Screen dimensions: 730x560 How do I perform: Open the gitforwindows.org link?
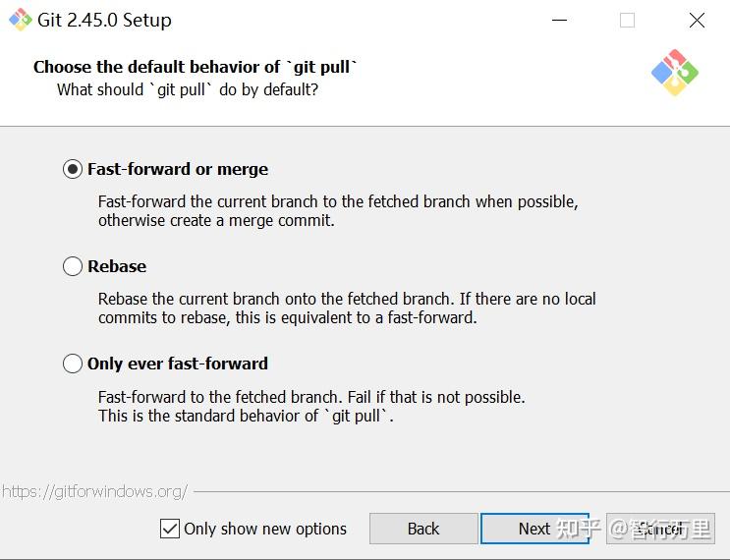coord(94,491)
